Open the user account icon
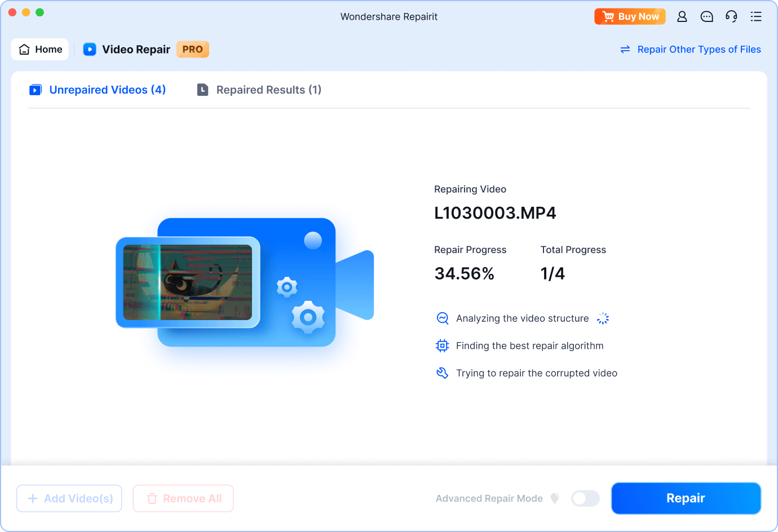The image size is (778, 532). coord(682,16)
